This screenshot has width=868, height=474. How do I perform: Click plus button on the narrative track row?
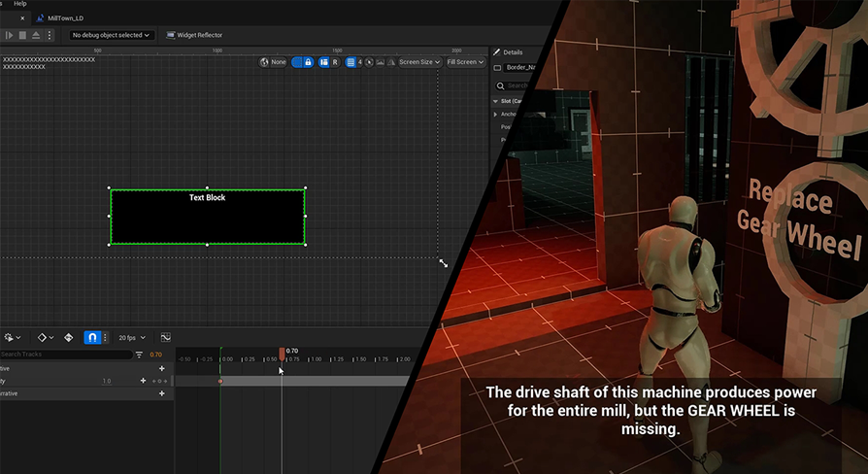point(161,393)
